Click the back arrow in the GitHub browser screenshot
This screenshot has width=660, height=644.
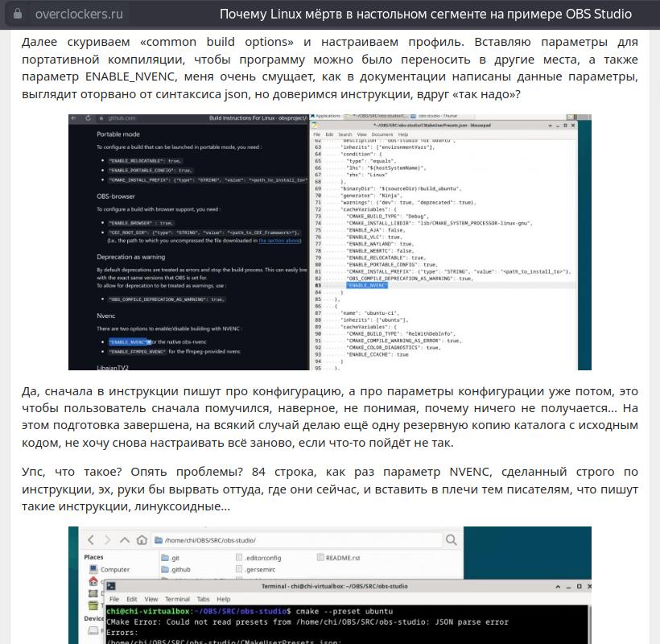74,118
